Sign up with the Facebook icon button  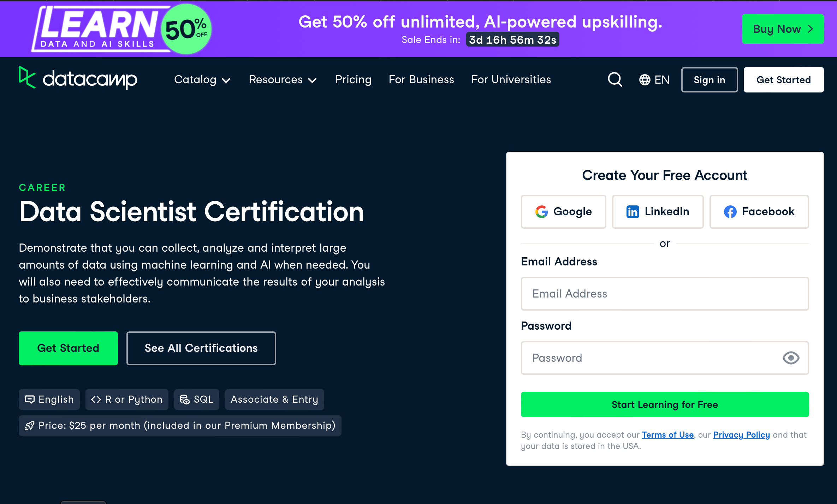coord(759,211)
